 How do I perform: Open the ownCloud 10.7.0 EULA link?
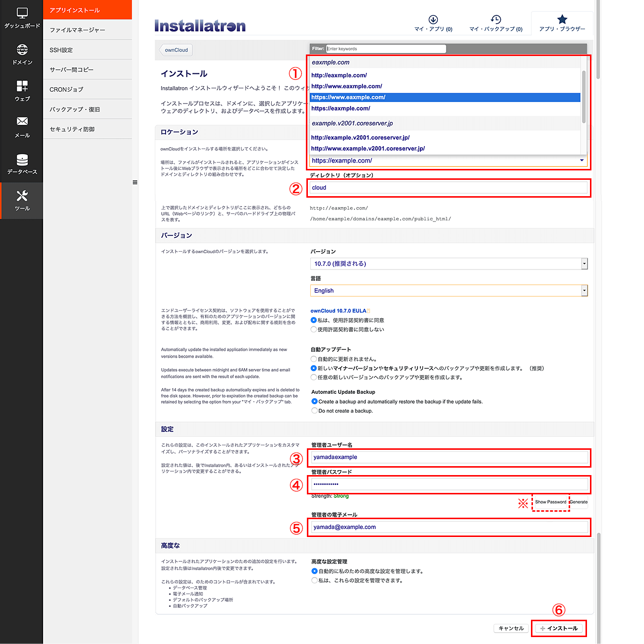(339, 311)
